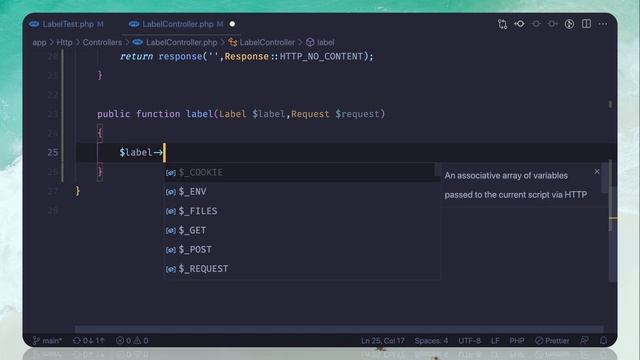
Task: Click the variable icon beside $_ENV
Action: pyautogui.click(x=171, y=192)
